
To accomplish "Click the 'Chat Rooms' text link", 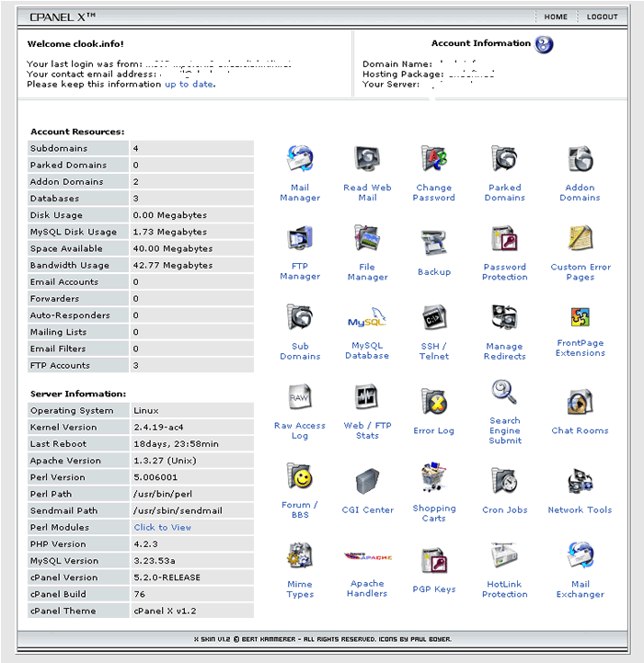I will point(580,430).
